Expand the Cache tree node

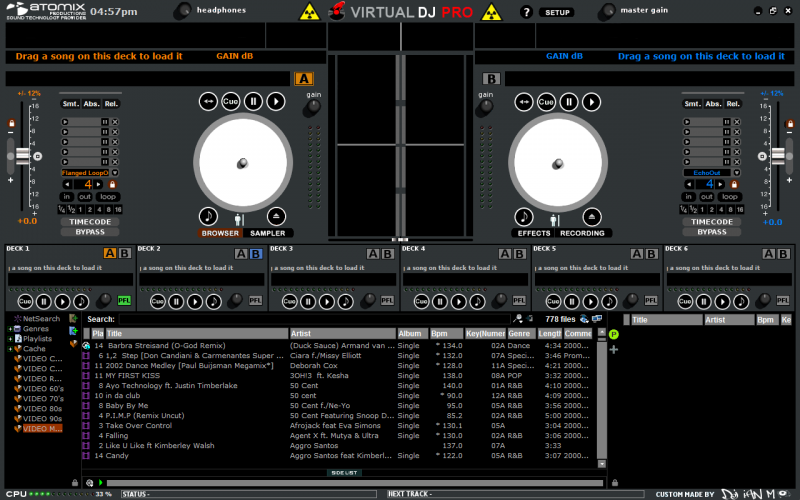[x=10, y=349]
